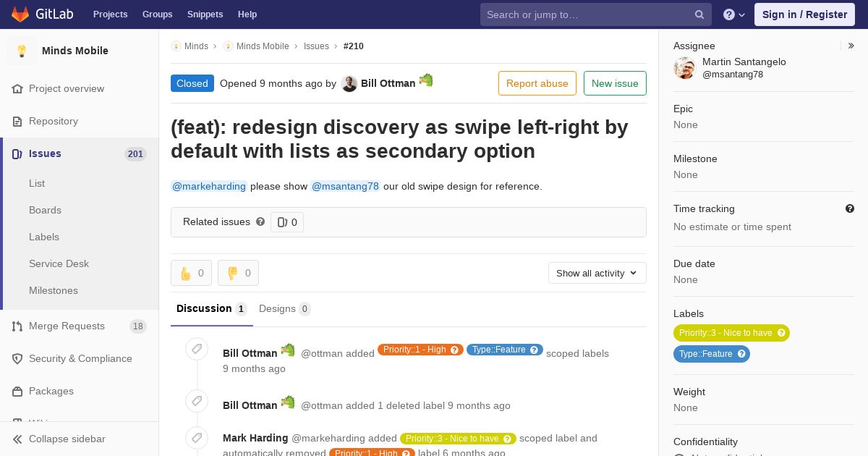Image resolution: width=868 pixels, height=456 pixels.
Task: Click the Report abuse button
Action: pos(537,83)
